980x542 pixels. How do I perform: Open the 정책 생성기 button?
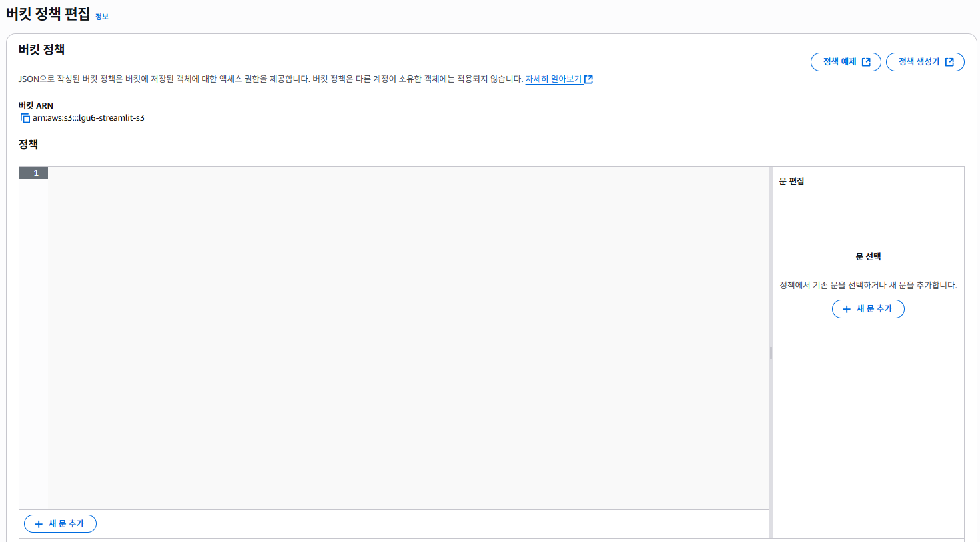click(925, 62)
